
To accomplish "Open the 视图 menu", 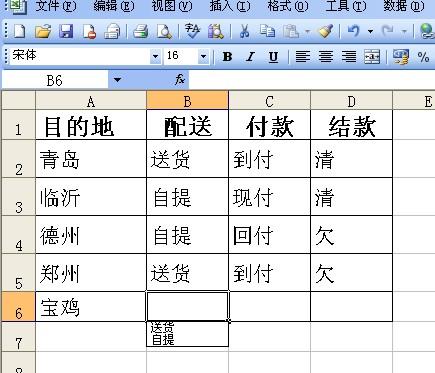I will (172, 6).
